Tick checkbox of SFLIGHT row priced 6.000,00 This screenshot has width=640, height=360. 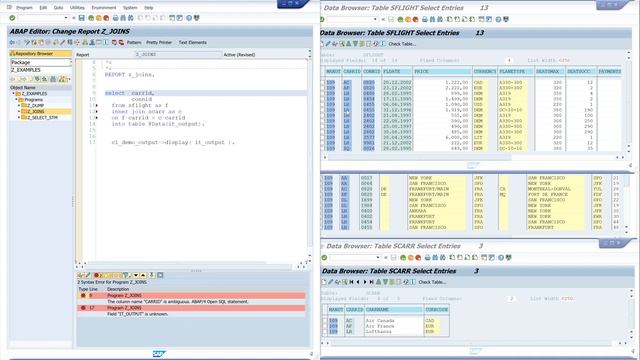tap(323, 138)
